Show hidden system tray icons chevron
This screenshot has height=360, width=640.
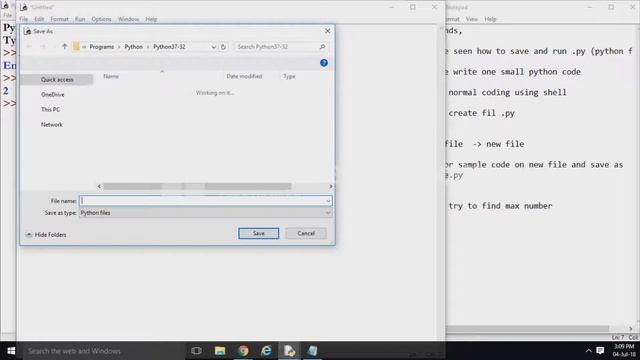589,351
